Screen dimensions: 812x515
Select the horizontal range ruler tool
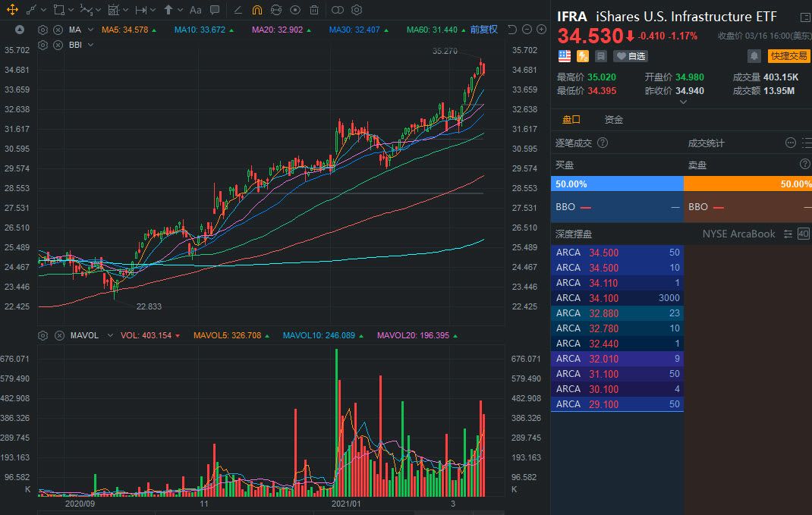click(x=141, y=10)
